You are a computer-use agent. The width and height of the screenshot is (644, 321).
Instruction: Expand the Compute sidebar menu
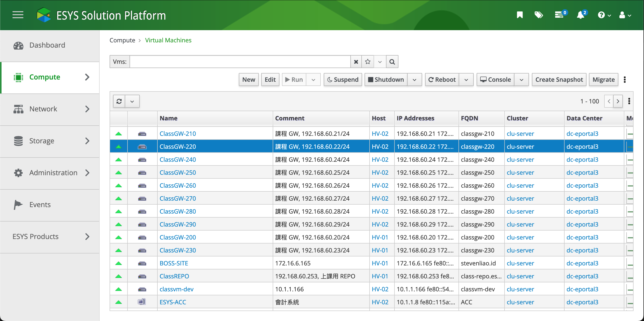point(50,77)
